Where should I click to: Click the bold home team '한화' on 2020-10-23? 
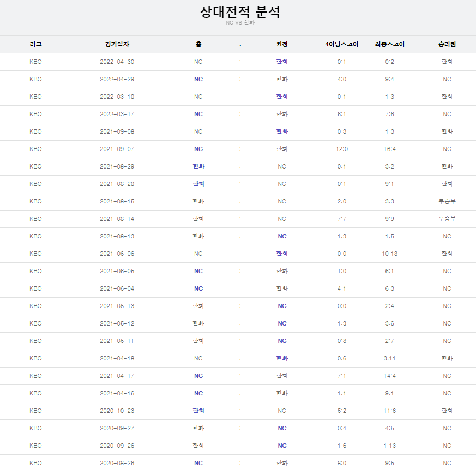tap(198, 411)
